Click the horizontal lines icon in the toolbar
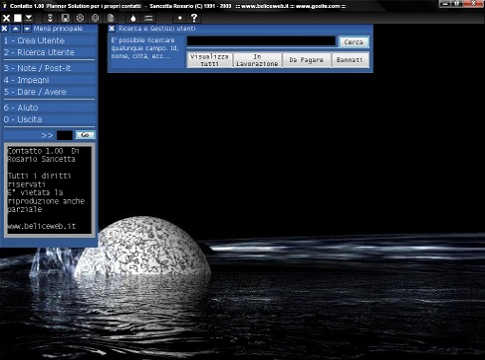Image resolution: width=485 pixels, height=360 pixels. tap(148, 18)
